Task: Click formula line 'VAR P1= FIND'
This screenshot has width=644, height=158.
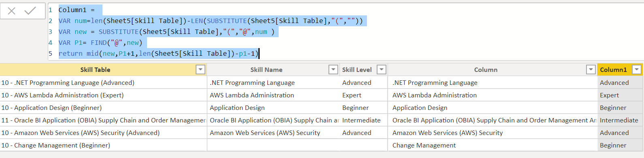Action: point(100,42)
